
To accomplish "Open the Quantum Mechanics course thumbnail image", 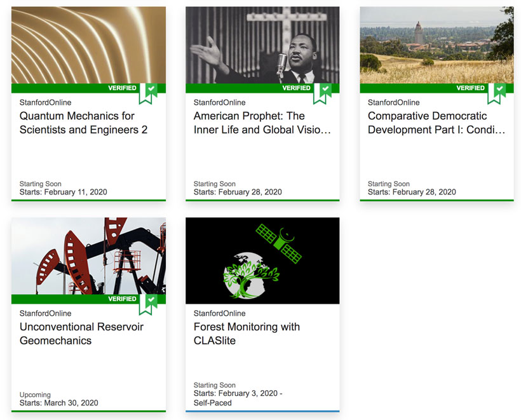I will [x=88, y=45].
